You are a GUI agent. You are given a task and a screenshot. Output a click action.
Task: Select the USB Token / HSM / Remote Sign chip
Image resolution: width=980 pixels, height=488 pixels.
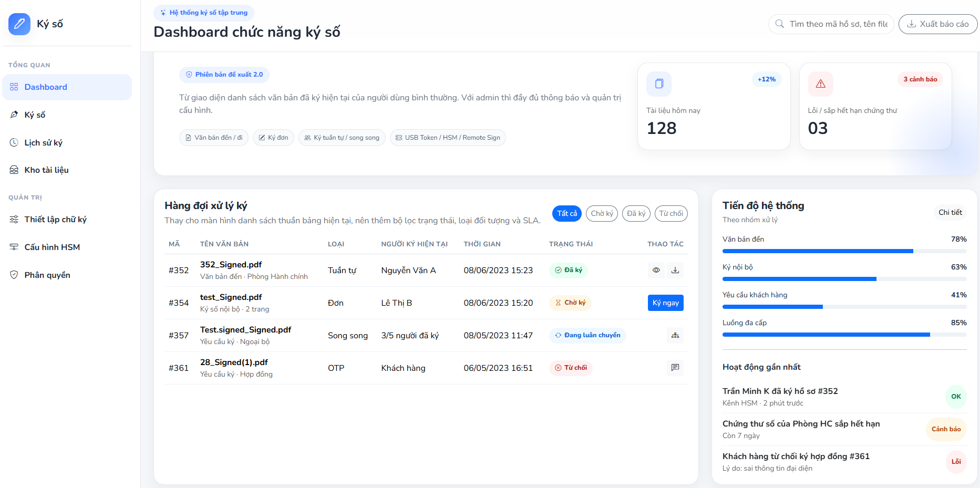click(448, 138)
